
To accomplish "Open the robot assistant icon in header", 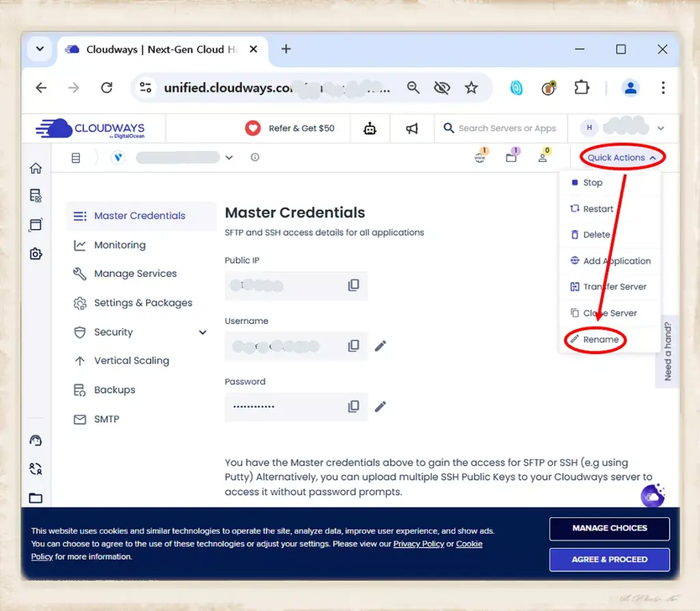I will (x=370, y=128).
